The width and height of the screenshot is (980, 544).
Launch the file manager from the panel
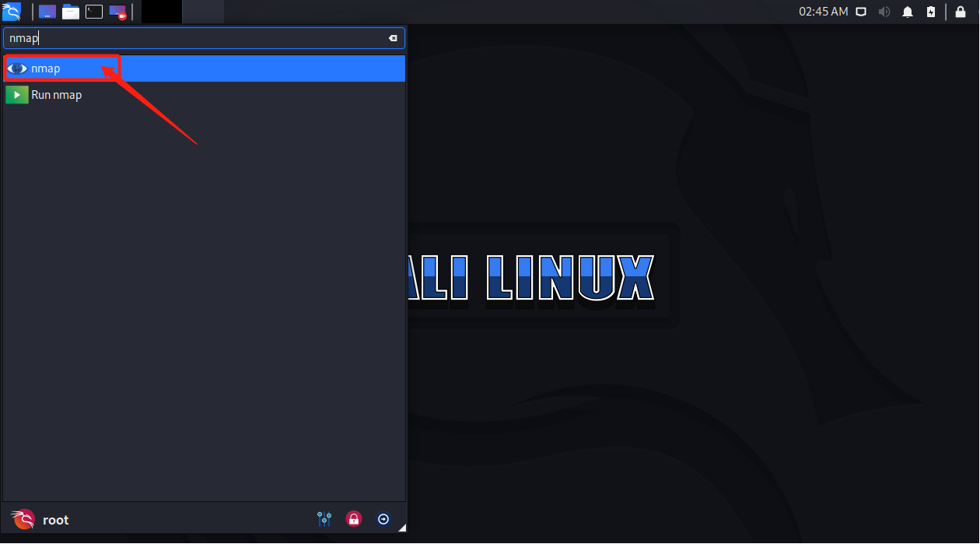coord(71,12)
